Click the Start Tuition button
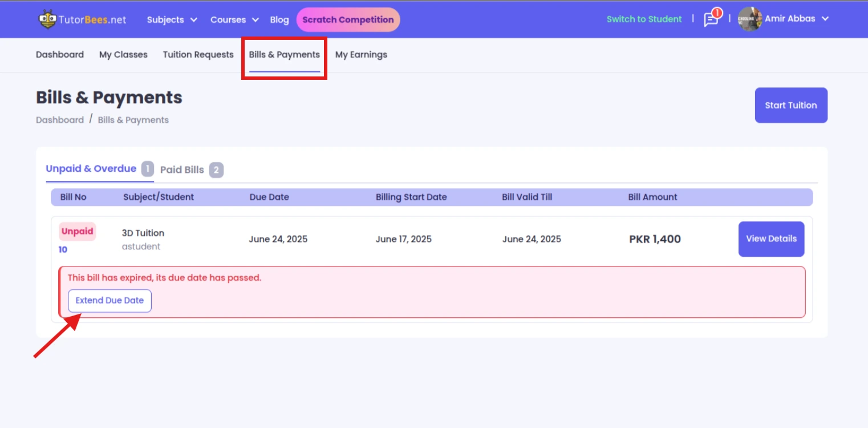Viewport: 868px width, 428px height. coord(790,105)
